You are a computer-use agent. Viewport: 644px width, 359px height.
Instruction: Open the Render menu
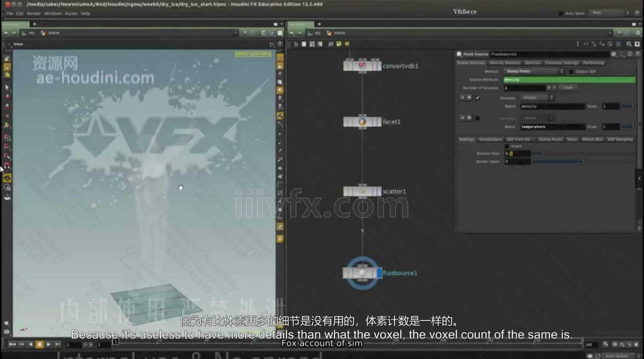click(34, 13)
